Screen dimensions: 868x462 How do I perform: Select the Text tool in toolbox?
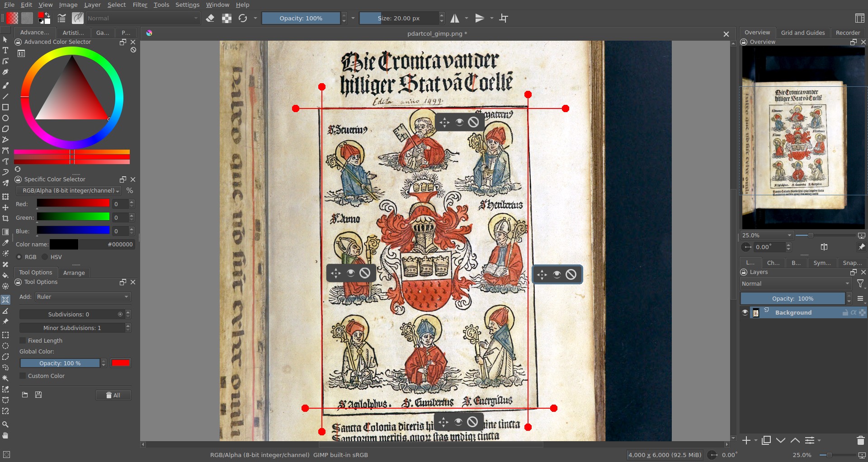pyautogui.click(x=5, y=50)
